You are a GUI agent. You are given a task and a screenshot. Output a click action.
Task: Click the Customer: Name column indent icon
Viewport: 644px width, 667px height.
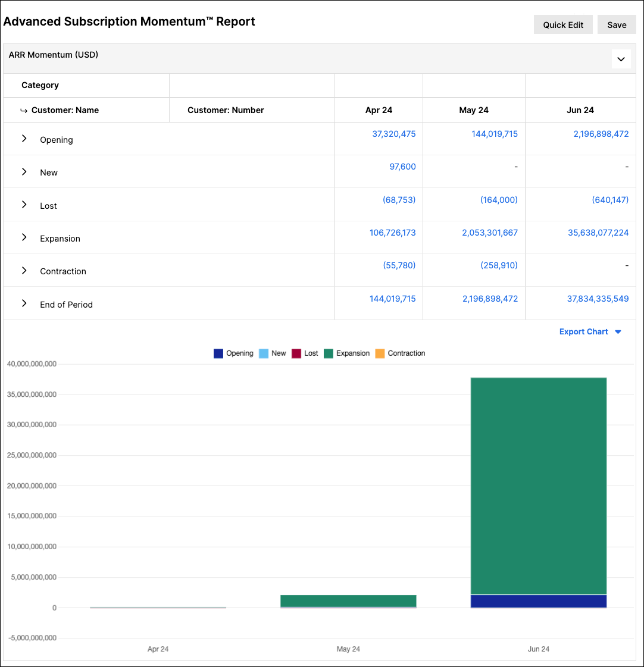point(24,111)
